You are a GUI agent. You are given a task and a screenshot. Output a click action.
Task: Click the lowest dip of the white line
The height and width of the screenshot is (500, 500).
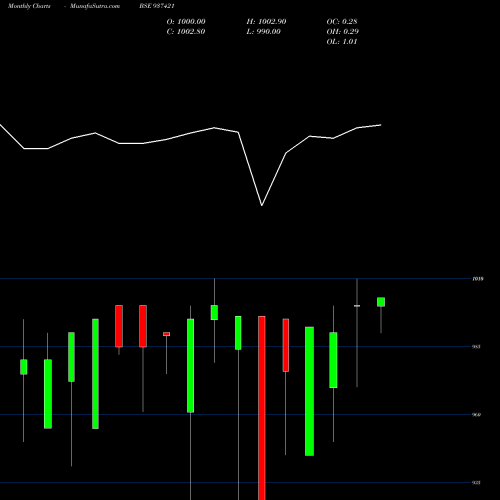262,205
